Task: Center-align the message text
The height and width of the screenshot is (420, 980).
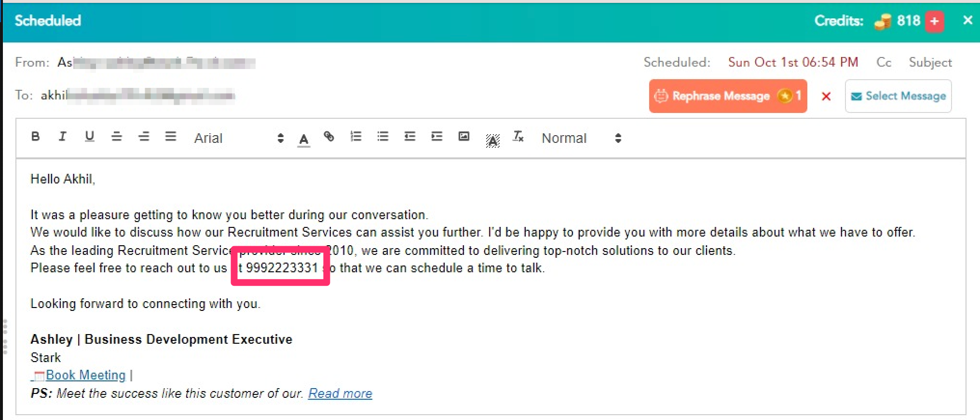Action: coord(116,137)
